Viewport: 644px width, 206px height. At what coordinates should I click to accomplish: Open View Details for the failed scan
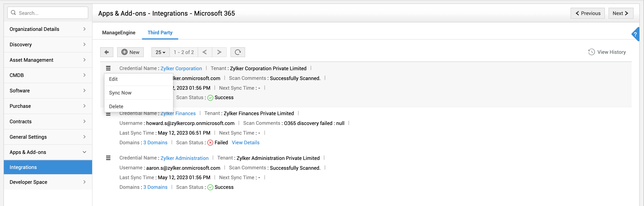[x=245, y=142]
